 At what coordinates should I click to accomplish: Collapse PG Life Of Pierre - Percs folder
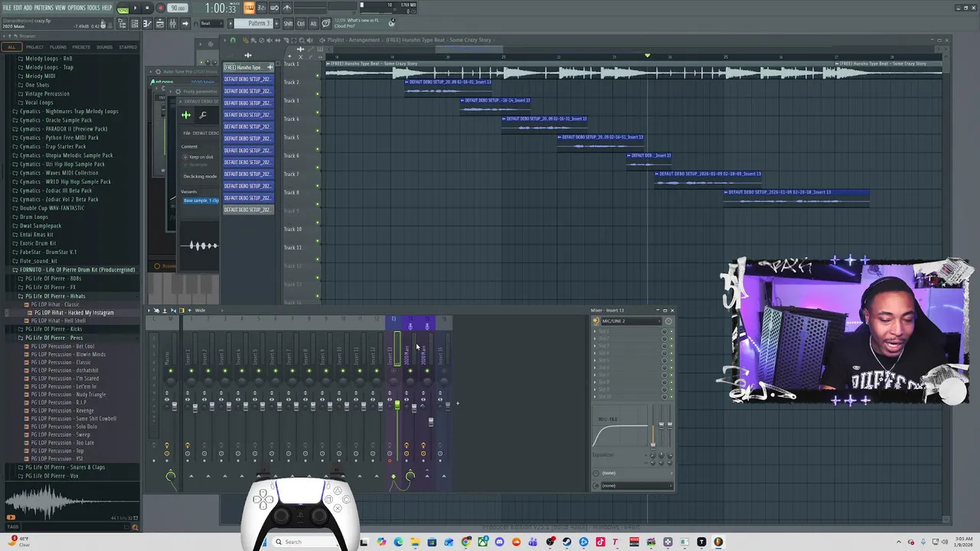tap(54, 337)
